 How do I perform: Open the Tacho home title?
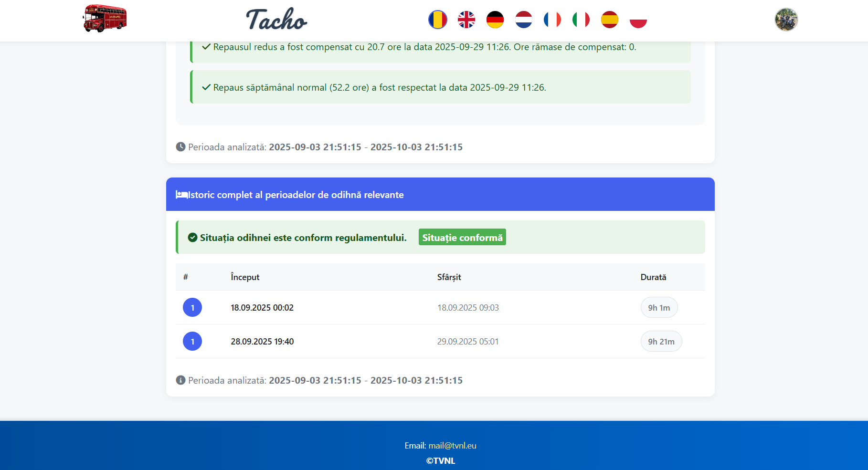click(x=276, y=20)
